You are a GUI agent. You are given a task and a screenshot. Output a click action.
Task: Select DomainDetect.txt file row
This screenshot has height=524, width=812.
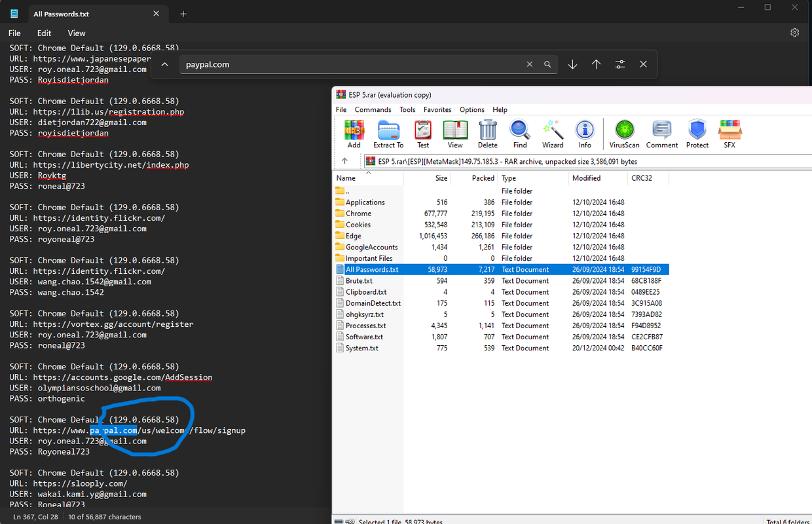pyautogui.click(x=501, y=303)
